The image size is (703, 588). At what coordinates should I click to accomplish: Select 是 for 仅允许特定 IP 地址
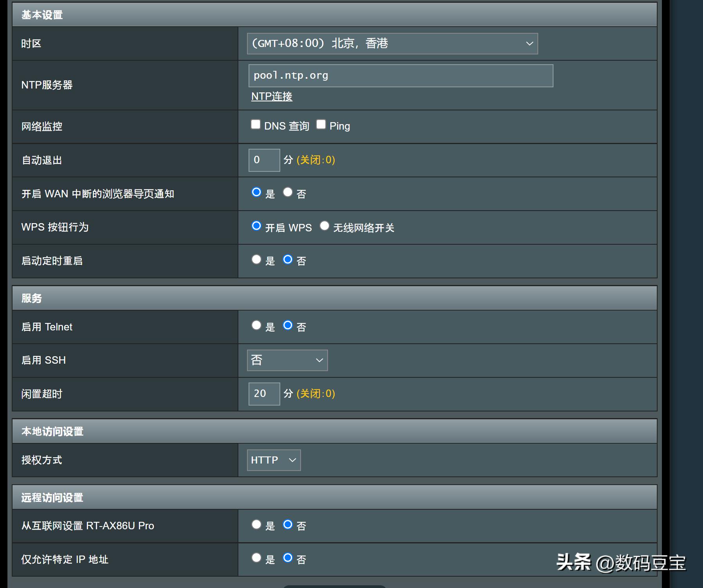click(256, 559)
